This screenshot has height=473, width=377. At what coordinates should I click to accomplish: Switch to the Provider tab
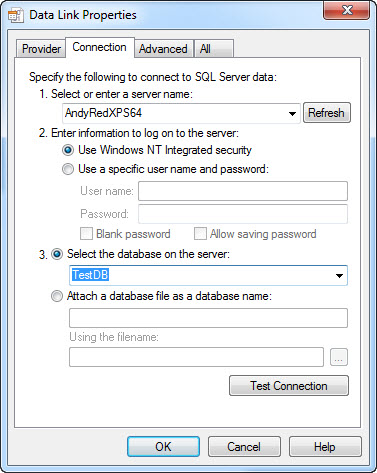point(41,49)
